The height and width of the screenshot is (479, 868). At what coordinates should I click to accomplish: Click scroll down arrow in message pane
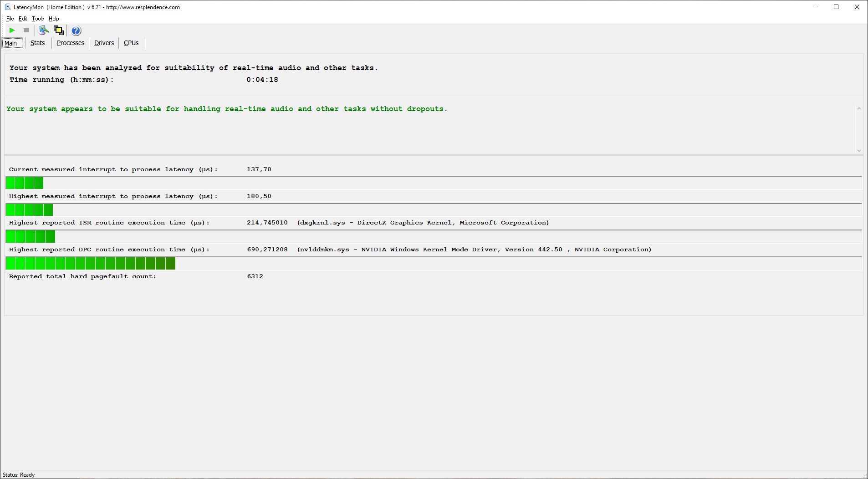pyautogui.click(x=859, y=151)
